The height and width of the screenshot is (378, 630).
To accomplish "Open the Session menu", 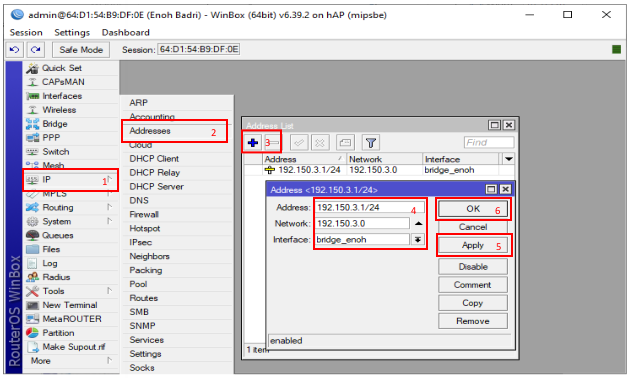I will coord(26,33).
